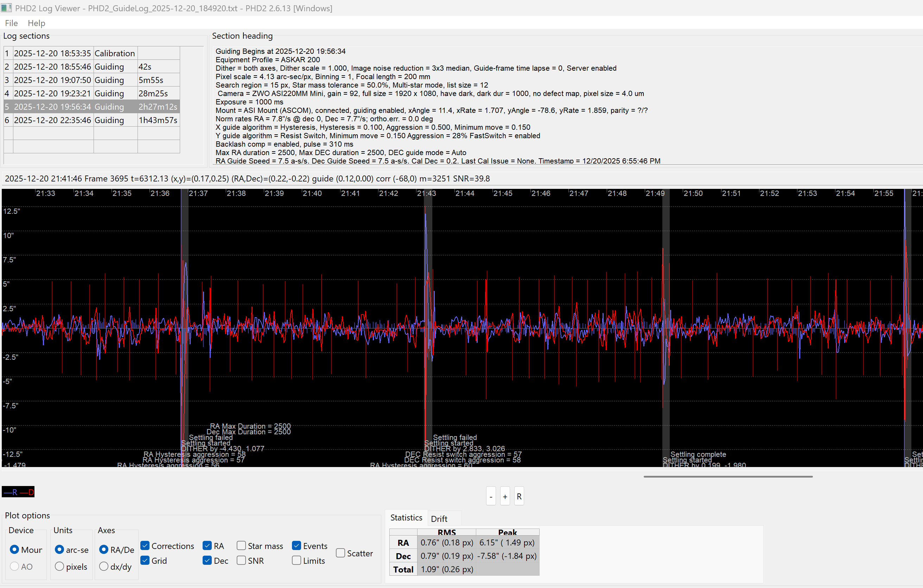Switch to the Statistics tab
This screenshot has height=588, width=923.
pyautogui.click(x=406, y=517)
